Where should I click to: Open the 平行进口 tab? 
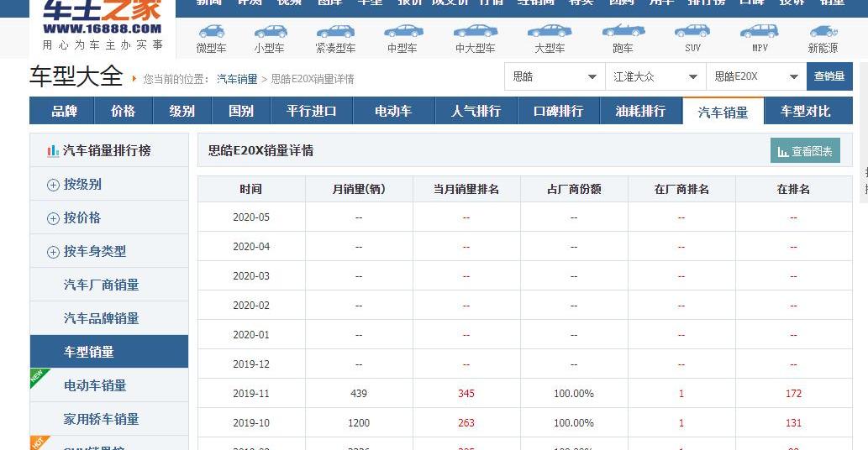coord(312,111)
